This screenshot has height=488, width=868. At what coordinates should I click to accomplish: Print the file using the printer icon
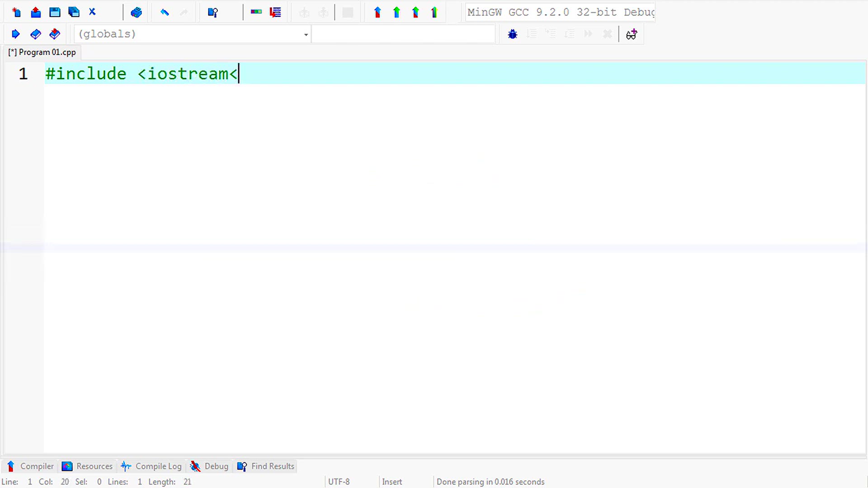[x=136, y=12]
